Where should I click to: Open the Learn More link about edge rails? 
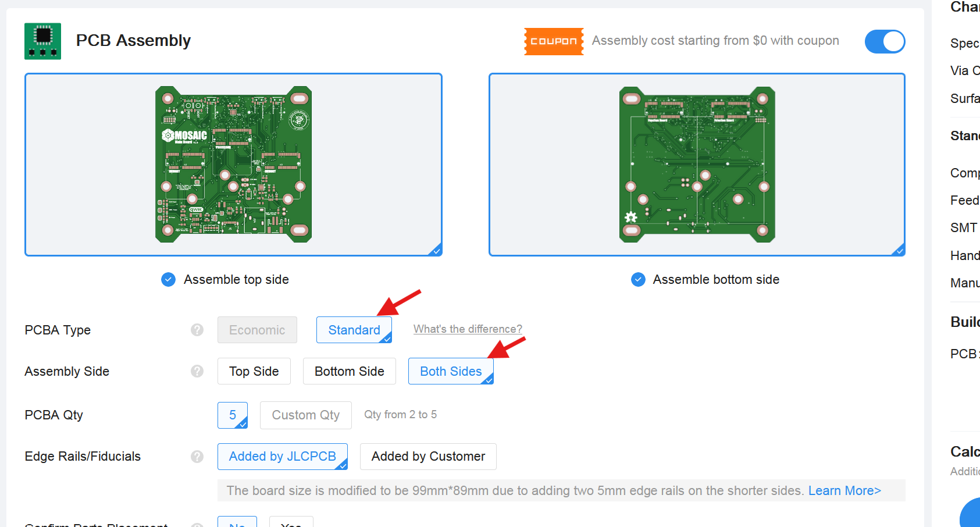[x=844, y=490]
